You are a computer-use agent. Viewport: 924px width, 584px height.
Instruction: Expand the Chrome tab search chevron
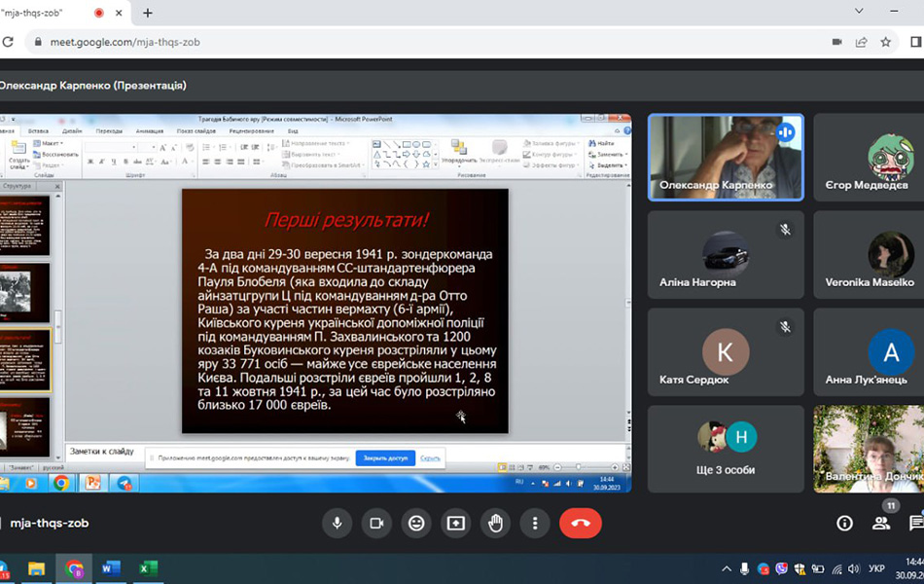click(859, 12)
